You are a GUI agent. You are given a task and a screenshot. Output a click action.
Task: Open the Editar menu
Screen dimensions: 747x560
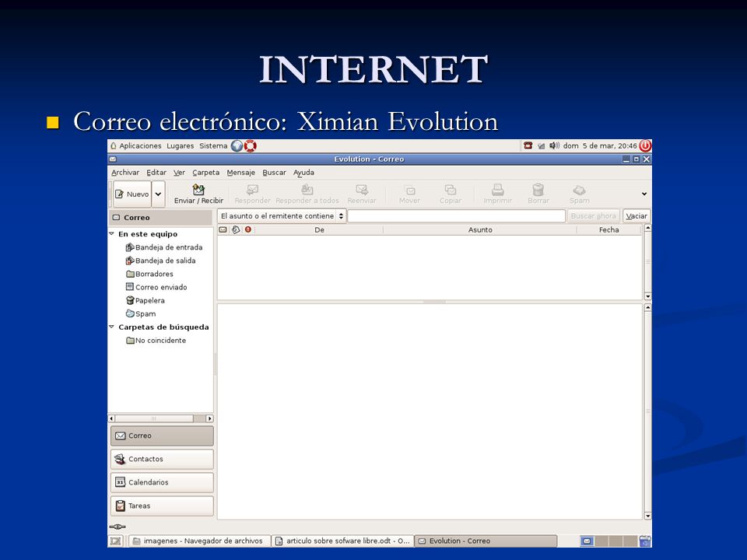156,173
